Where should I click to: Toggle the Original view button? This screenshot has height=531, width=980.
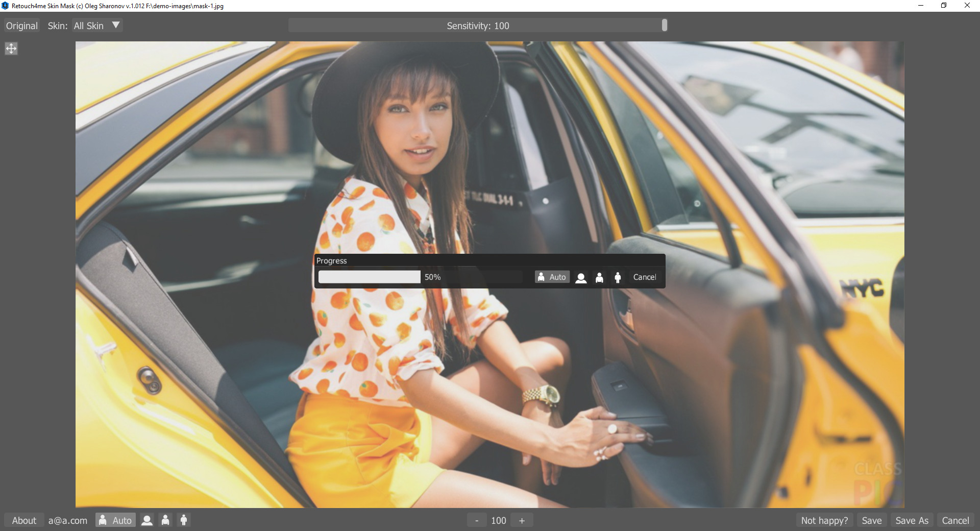[x=22, y=26]
